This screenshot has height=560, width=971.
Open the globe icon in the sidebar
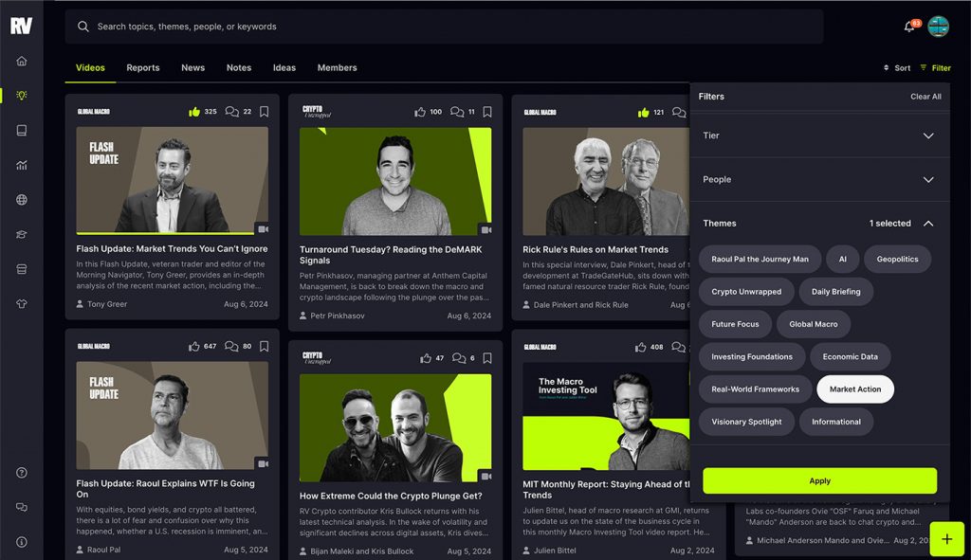pyautogui.click(x=22, y=200)
